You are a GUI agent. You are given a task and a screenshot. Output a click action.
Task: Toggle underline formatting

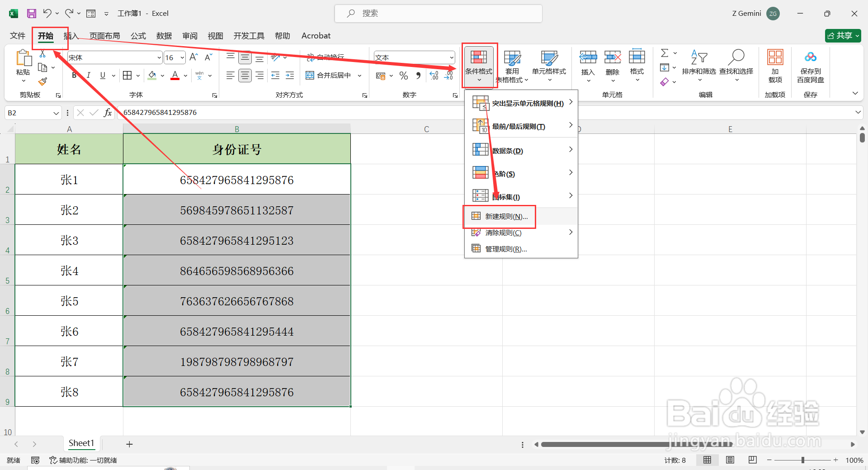pyautogui.click(x=103, y=75)
